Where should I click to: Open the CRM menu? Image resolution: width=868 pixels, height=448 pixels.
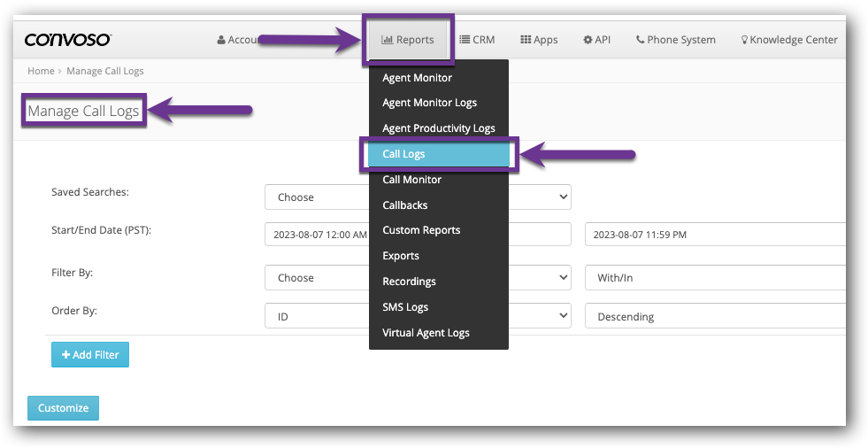click(x=477, y=40)
